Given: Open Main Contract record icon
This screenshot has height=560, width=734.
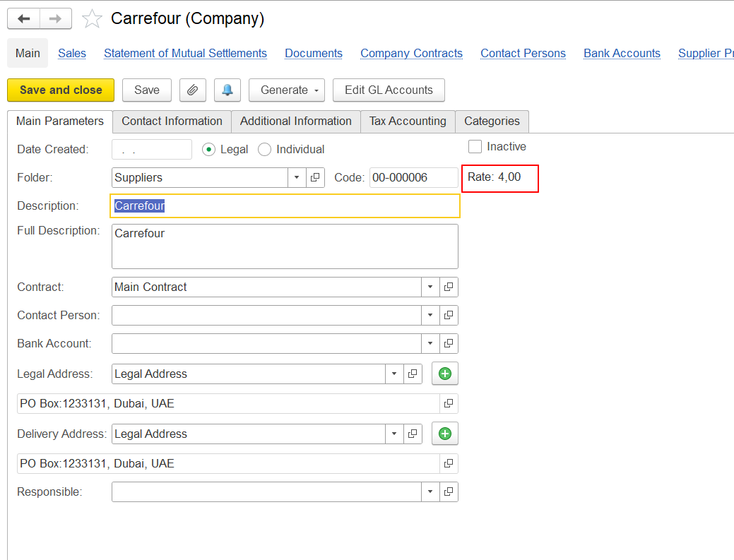Looking at the screenshot, I should pyautogui.click(x=449, y=287).
